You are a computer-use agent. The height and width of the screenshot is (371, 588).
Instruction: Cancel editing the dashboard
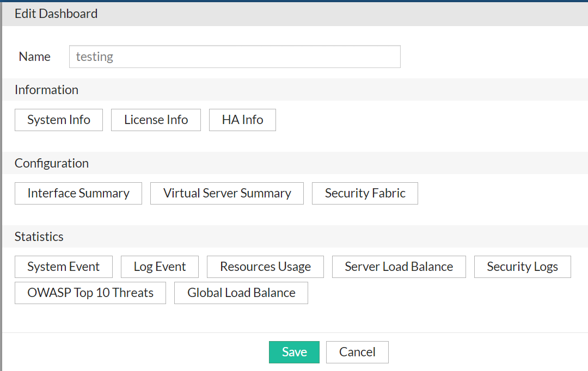click(x=357, y=352)
